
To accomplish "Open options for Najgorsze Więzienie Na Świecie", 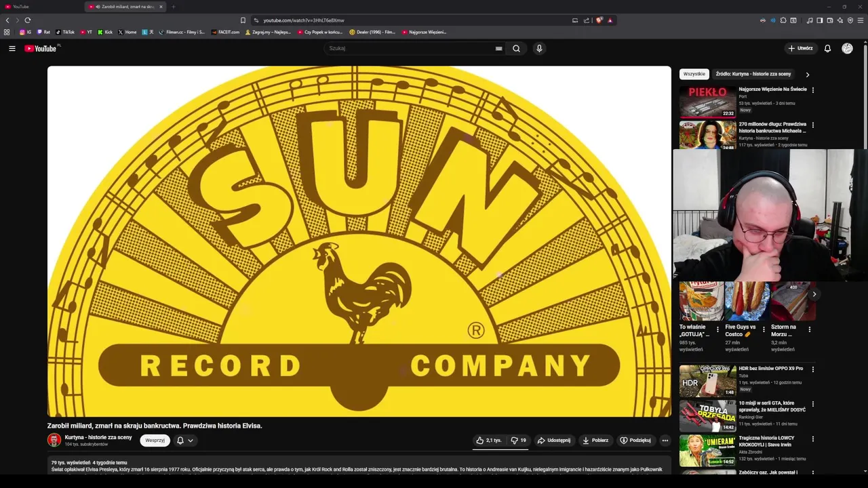I will pyautogui.click(x=812, y=89).
